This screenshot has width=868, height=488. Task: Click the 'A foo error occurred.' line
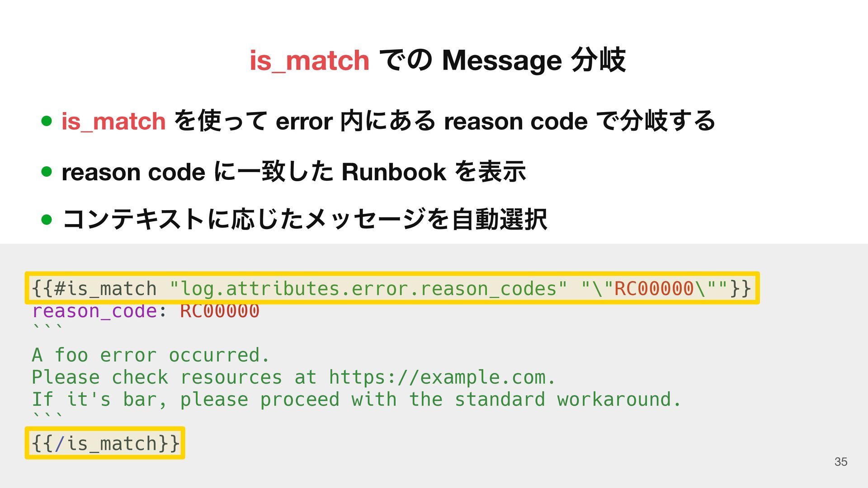151,355
